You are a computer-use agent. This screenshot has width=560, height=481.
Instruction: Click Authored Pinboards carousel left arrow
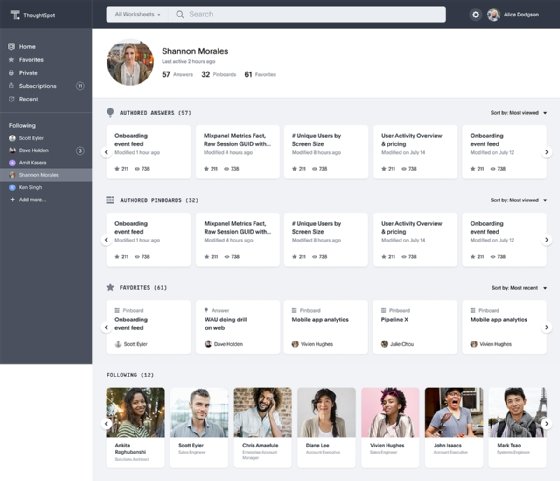pos(106,240)
